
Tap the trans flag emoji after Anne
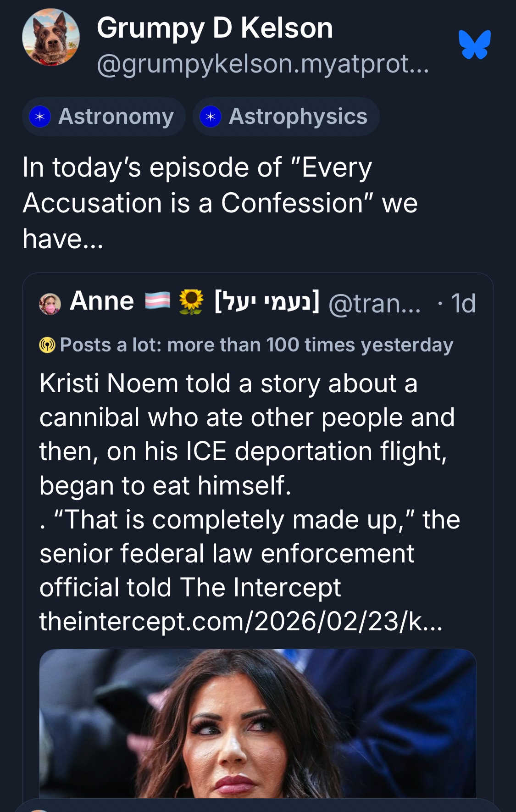click(x=157, y=301)
